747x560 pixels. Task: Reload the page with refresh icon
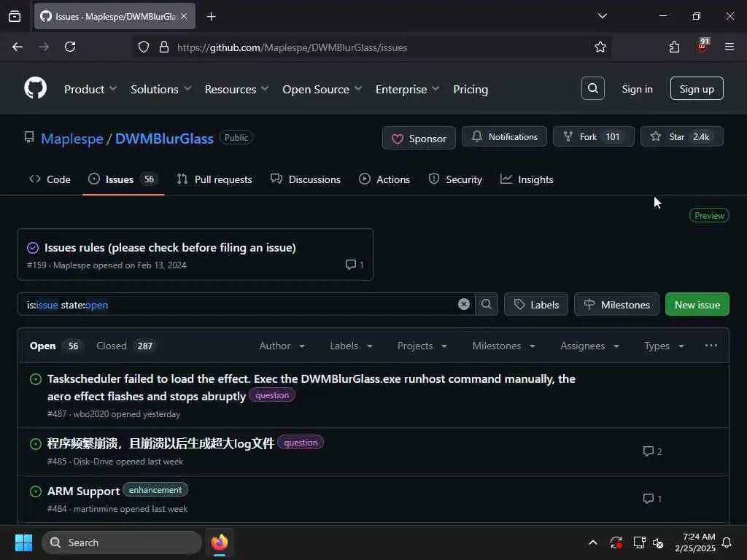(70, 47)
